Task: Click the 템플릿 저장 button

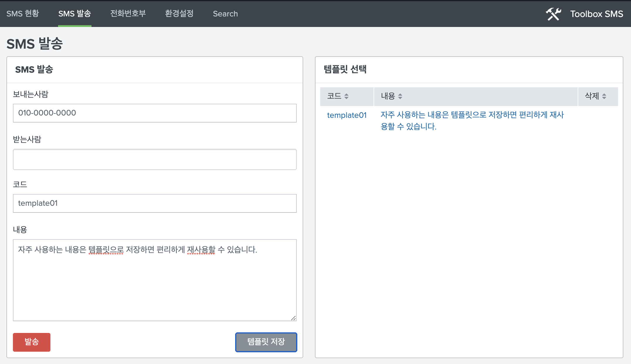Action: pos(266,342)
